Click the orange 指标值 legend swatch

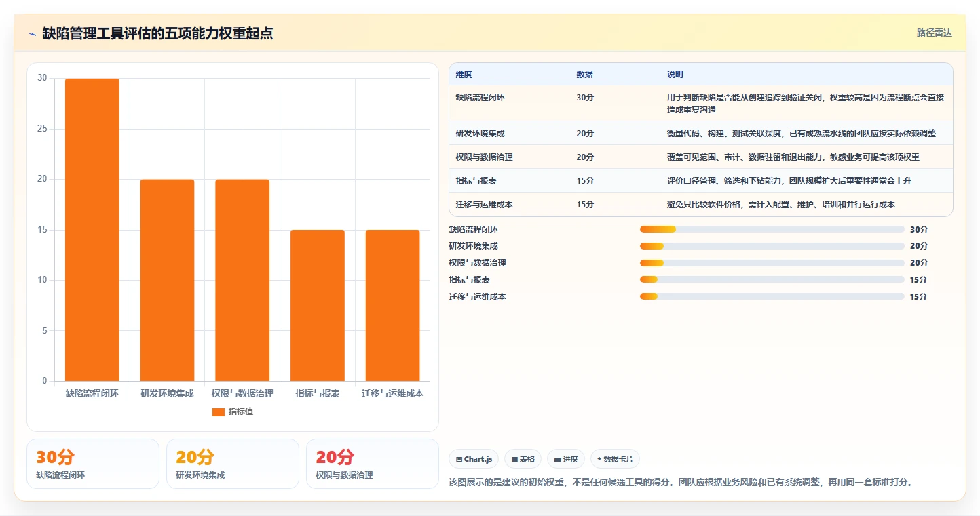click(218, 412)
